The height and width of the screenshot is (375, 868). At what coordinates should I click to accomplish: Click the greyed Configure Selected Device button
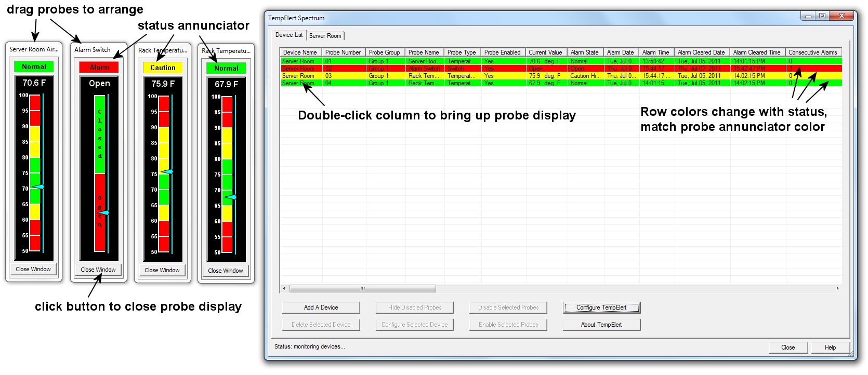414,325
